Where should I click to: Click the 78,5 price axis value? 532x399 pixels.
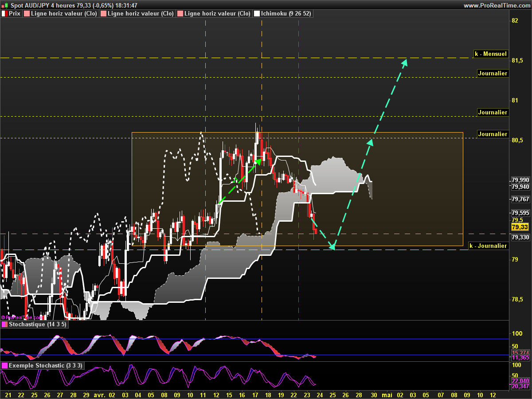click(x=517, y=300)
